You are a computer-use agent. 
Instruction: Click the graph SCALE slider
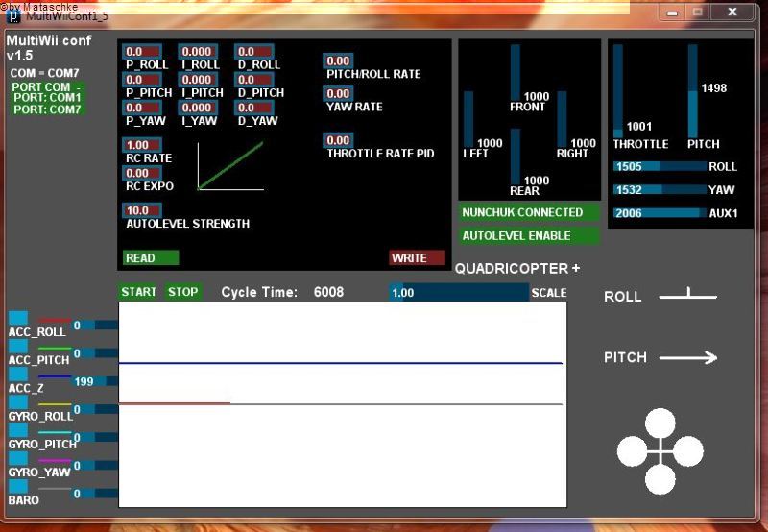click(x=459, y=293)
